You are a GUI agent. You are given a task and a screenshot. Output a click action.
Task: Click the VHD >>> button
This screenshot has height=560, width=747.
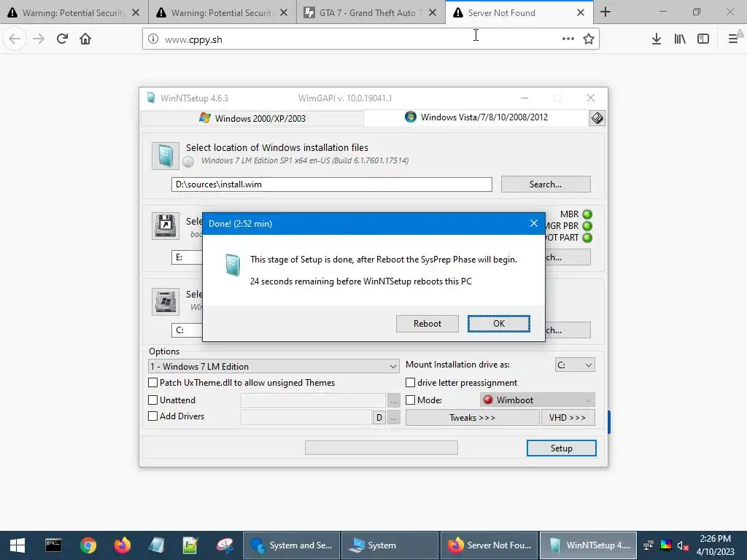(x=568, y=418)
